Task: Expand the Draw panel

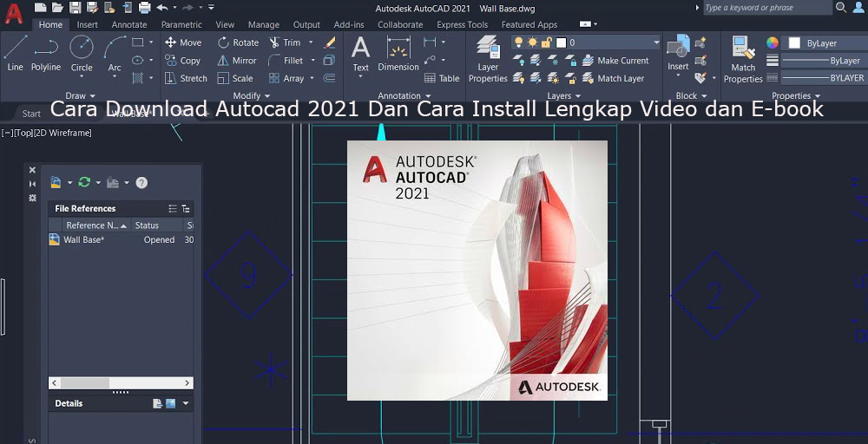Action: point(80,95)
